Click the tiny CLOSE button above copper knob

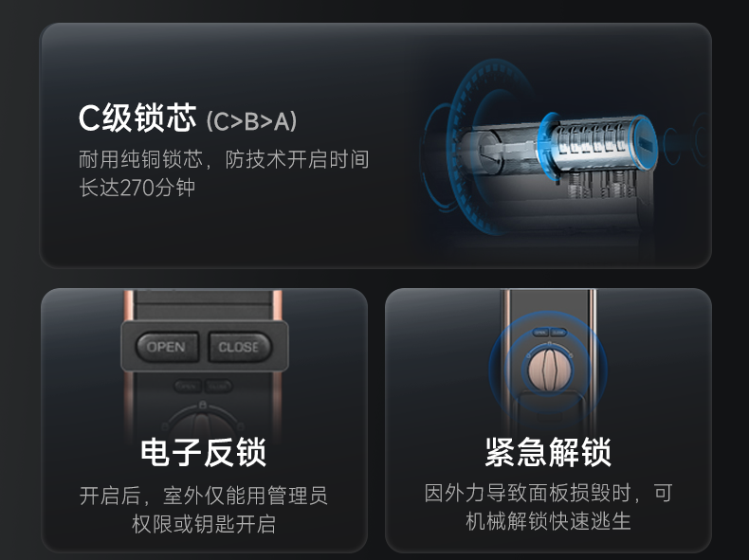(x=558, y=333)
